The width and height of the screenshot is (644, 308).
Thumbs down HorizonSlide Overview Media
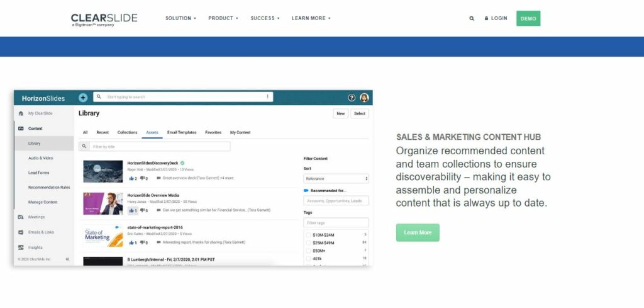pyautogui.click(x=143, y=210)
